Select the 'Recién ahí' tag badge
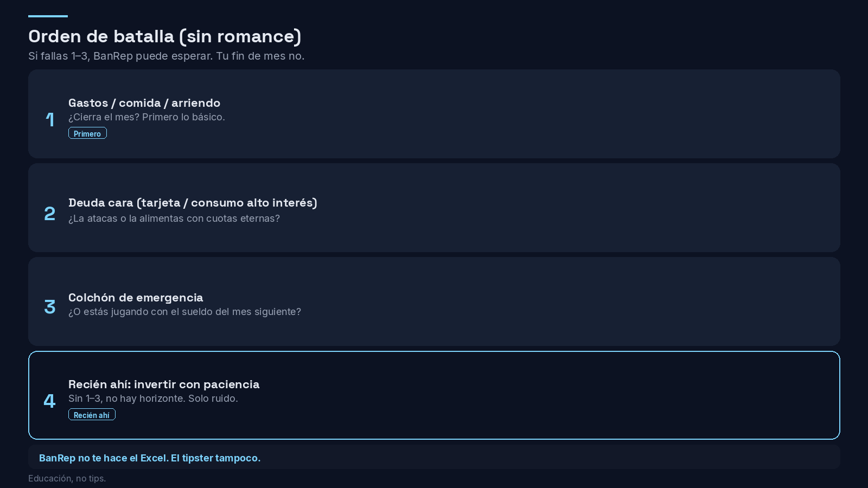The image size is (868, 488). click(92, 414)
